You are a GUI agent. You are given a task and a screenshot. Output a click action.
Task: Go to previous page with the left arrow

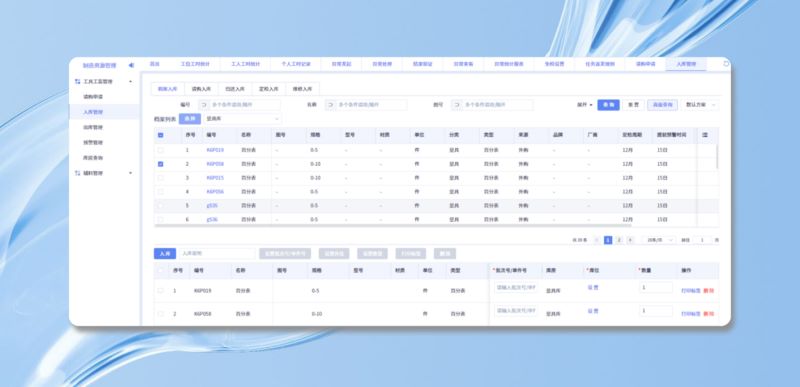point(596,240)
